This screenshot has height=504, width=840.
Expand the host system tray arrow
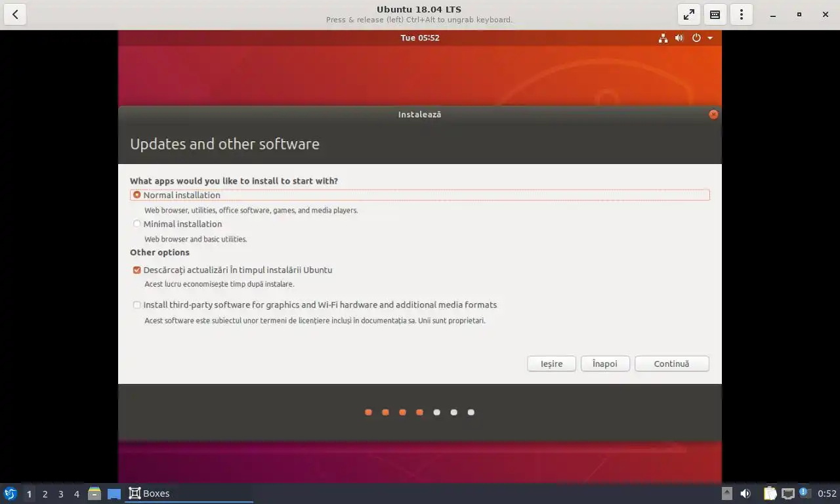click(x=726, y=493)
